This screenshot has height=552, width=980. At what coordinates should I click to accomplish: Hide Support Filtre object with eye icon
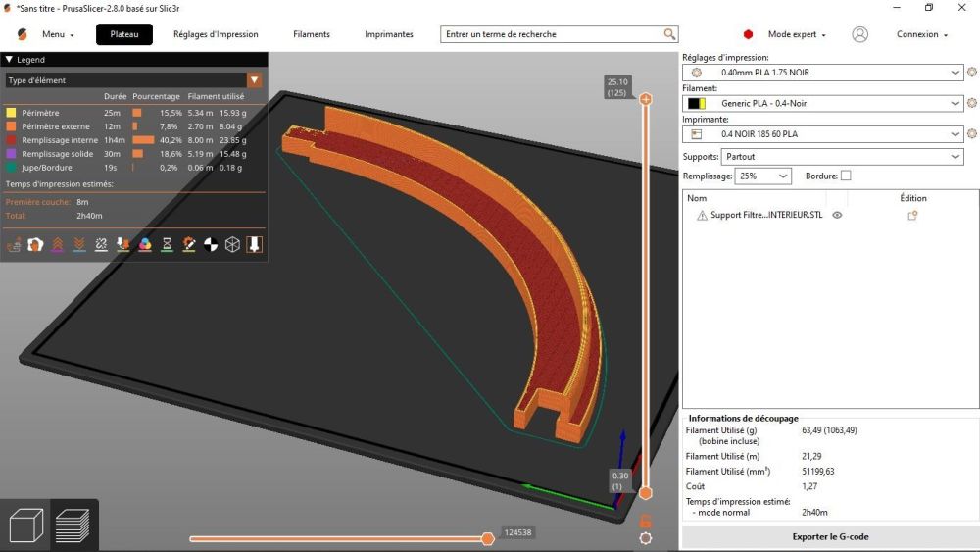(837, 215)
